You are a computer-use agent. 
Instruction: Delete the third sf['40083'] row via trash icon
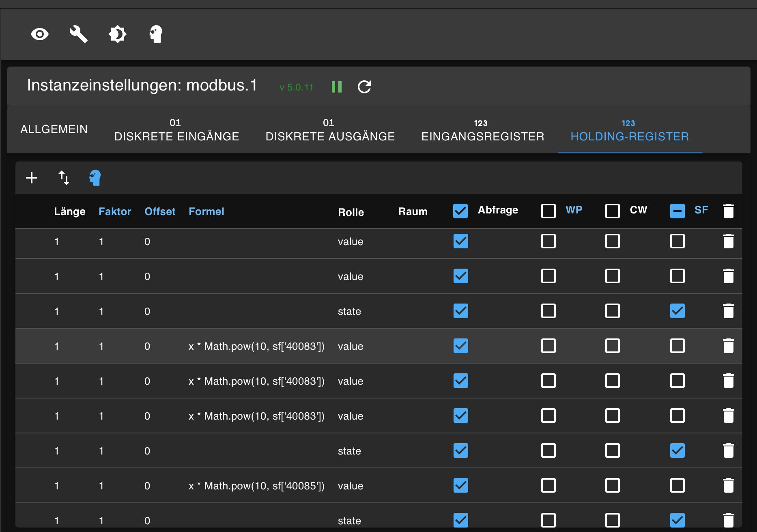click(729, 416)
